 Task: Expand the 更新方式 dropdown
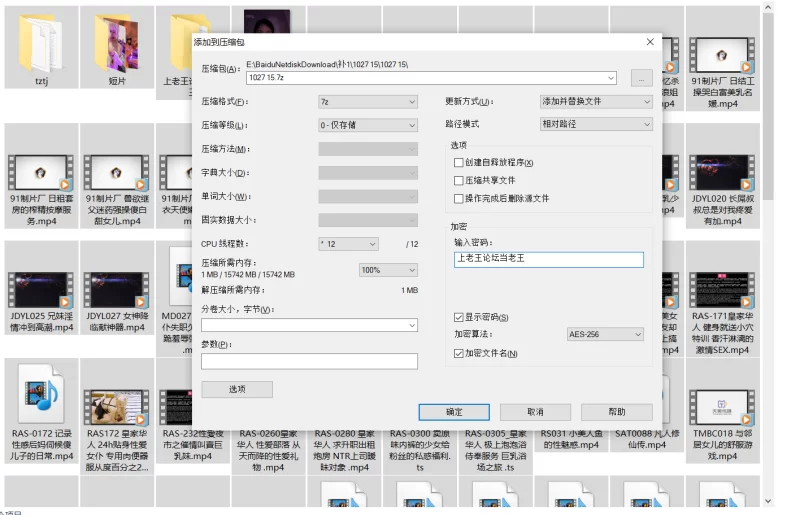(596, 102)
